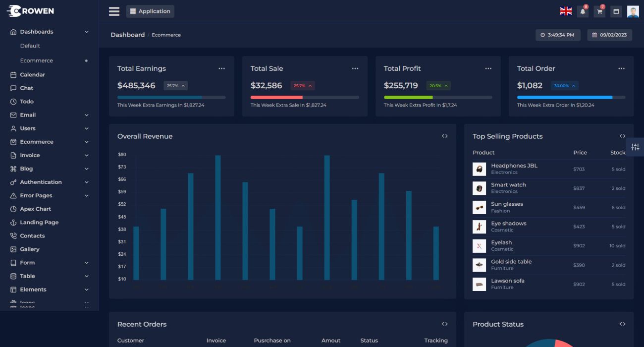Image resolution: width=644 pixels, height=347 pixels.
Task: Toggle fullscreen window icon
Action: click(616, 11)
